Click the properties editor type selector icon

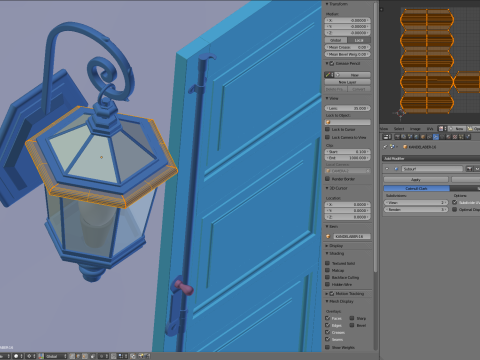[x=387, y=137]
